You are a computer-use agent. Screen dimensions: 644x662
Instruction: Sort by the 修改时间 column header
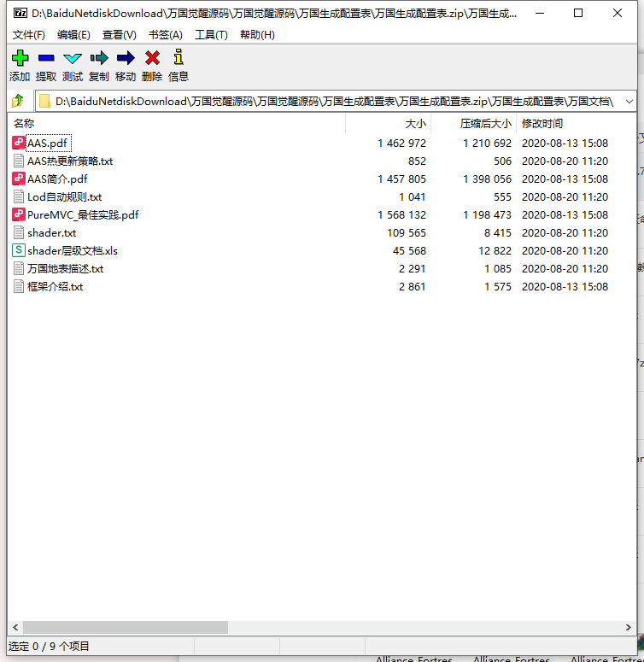click(x=542, y=124)
